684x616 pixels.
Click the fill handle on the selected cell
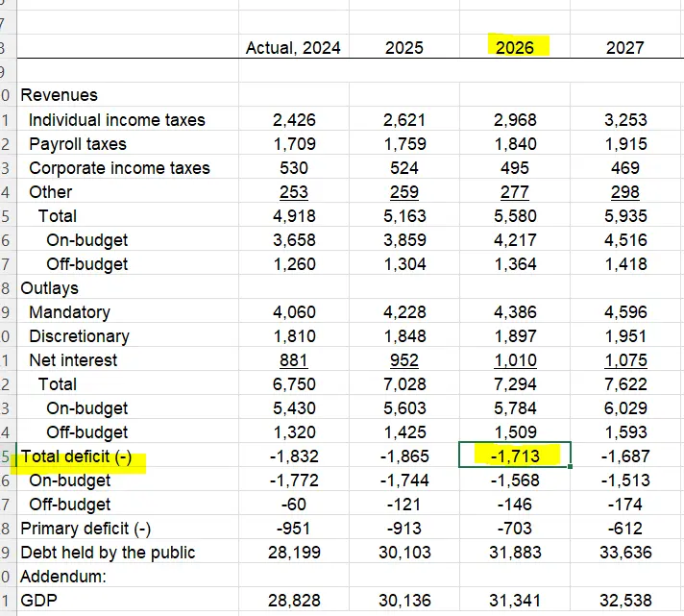pos(572,467)
